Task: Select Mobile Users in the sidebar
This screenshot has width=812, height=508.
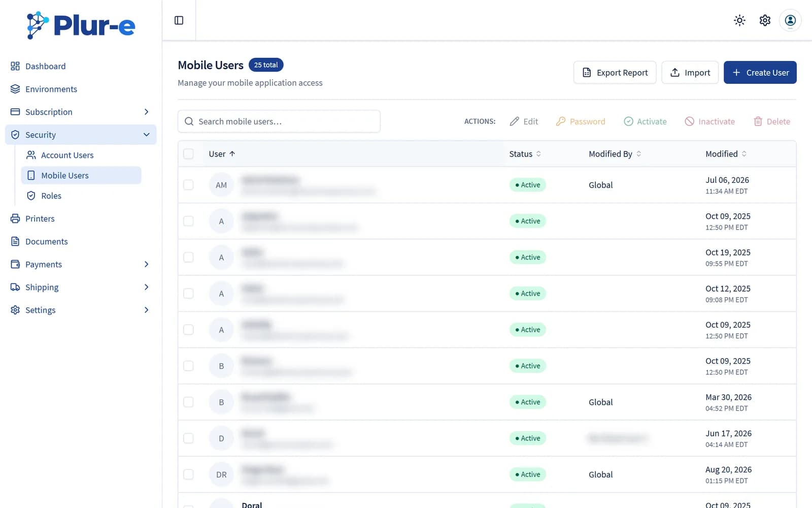Action: pyautogui.click(x=81, y=175)
